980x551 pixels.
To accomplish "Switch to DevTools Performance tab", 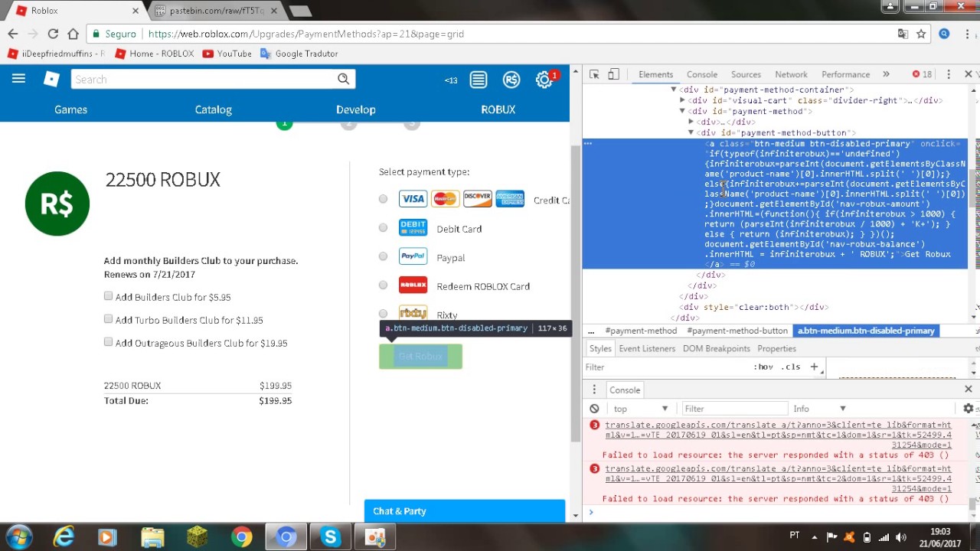I will tap(845, 74).
